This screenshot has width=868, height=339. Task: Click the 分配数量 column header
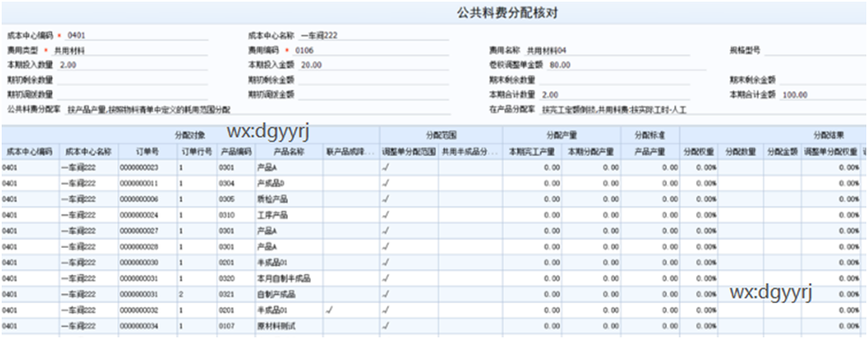click(740, 151)
